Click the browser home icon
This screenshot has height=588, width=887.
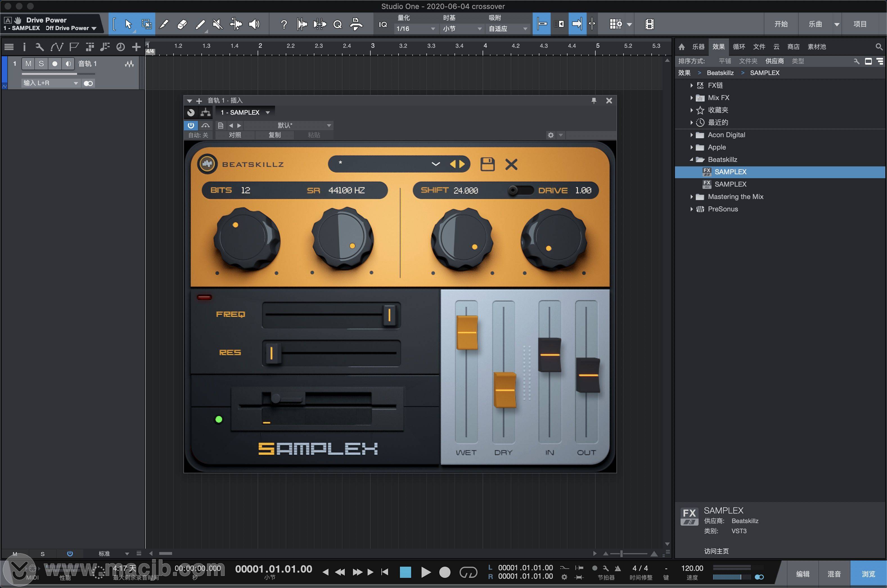[x=682, y=47]
